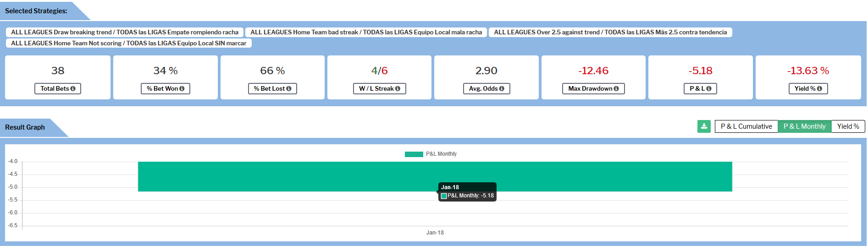Image resolution: width=868 pixels, height=251 pixels.
Task: Click the P&L Monthly legend text
Action: click(441, 154)
